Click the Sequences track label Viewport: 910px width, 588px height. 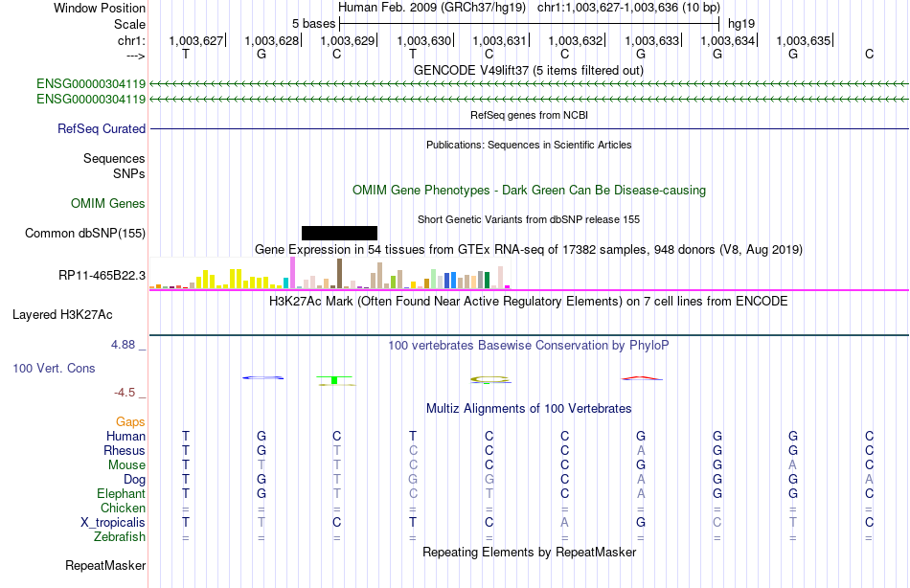(x=114, y=158)
